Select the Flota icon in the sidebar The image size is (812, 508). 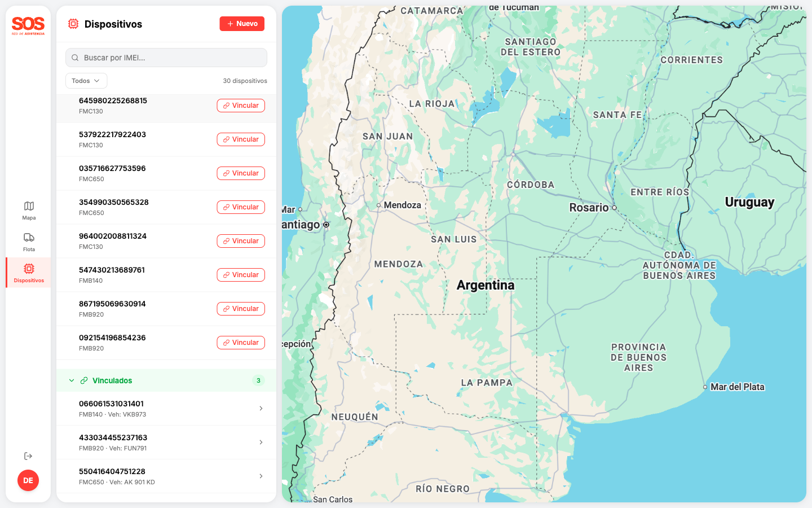click(28, 239)
